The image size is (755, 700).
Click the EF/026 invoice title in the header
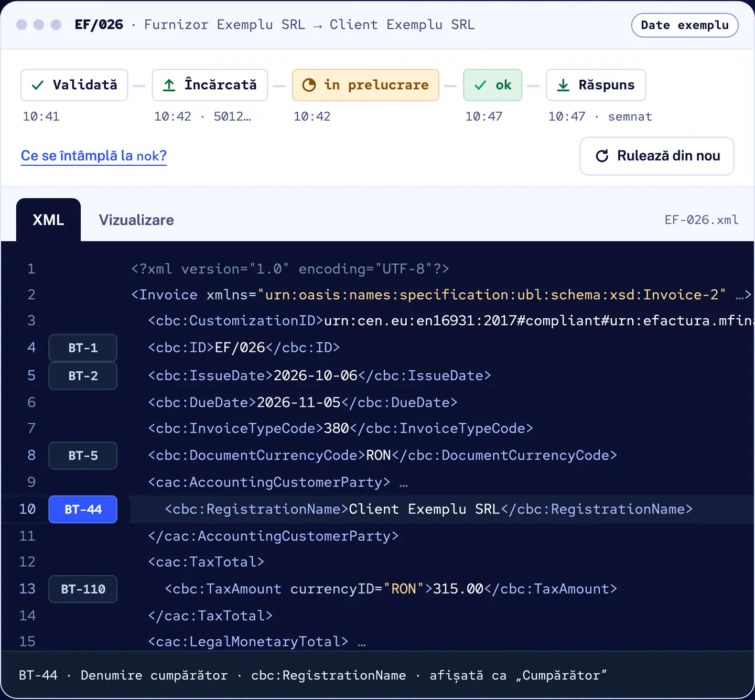pyautogui.click(x=99, y=25)
